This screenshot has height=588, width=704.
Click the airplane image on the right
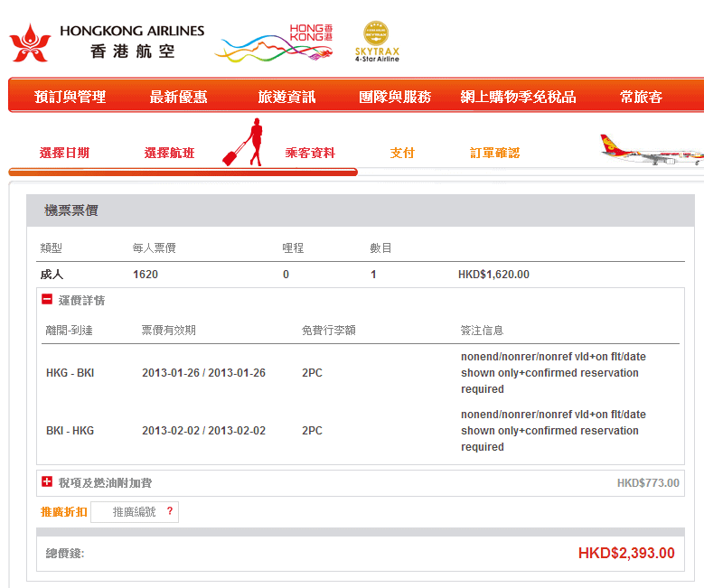[x=651, y=149]
